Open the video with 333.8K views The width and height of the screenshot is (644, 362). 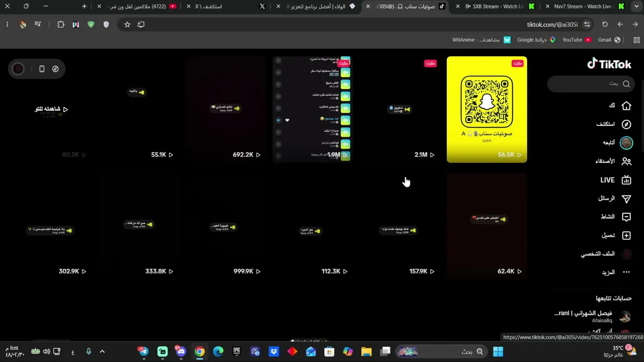pos(138,226)
